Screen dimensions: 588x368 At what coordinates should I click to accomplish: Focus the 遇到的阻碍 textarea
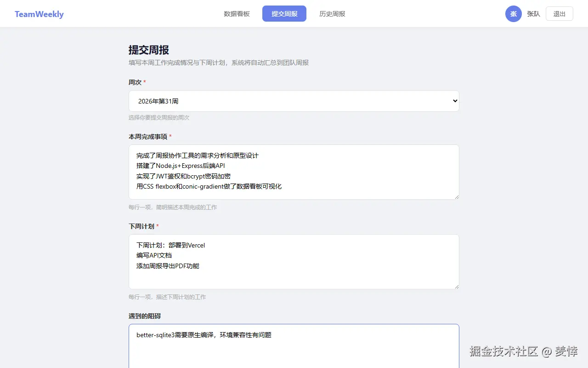coord(294,346)
